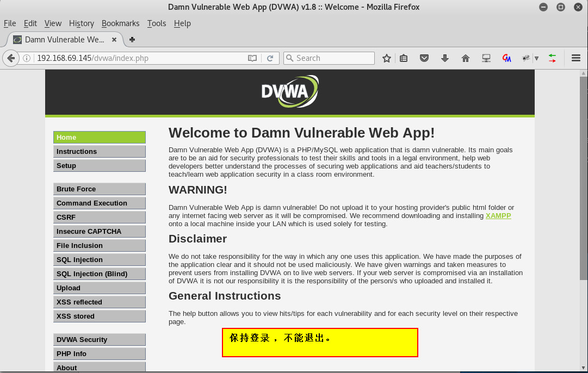Image resolution: width=588 pixels, height=373 pixels.
Task: Open the DVWA Security settings page
Action: point(100,340)
